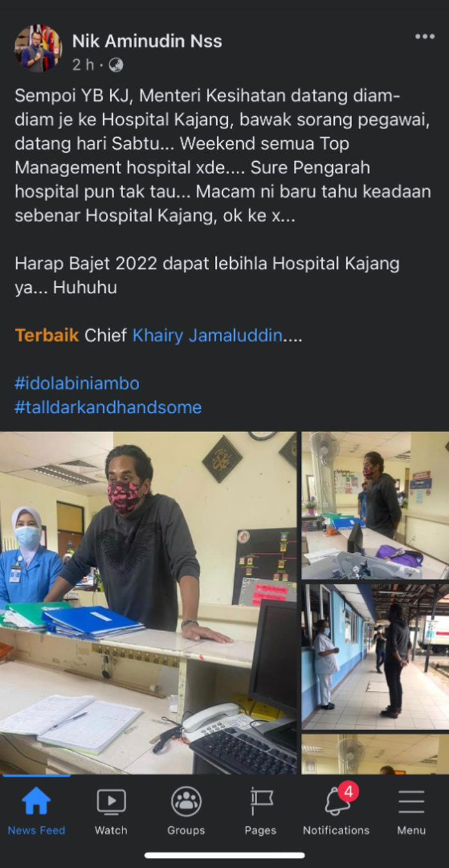Screen dimensions: 449x868
Task: Open the Watch video icon
Action: [x=111, y=801]
